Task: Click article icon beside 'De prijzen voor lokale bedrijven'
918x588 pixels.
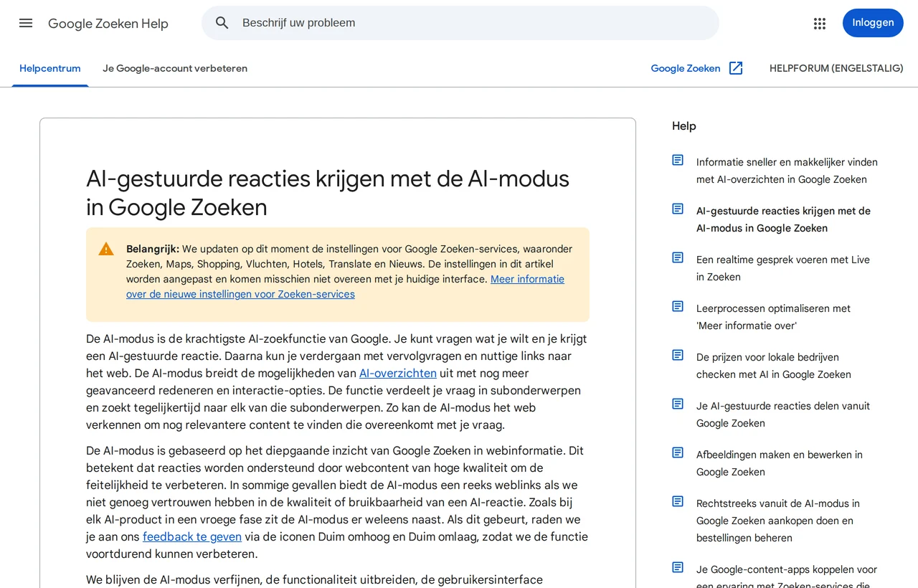Action: coord(678,355)
